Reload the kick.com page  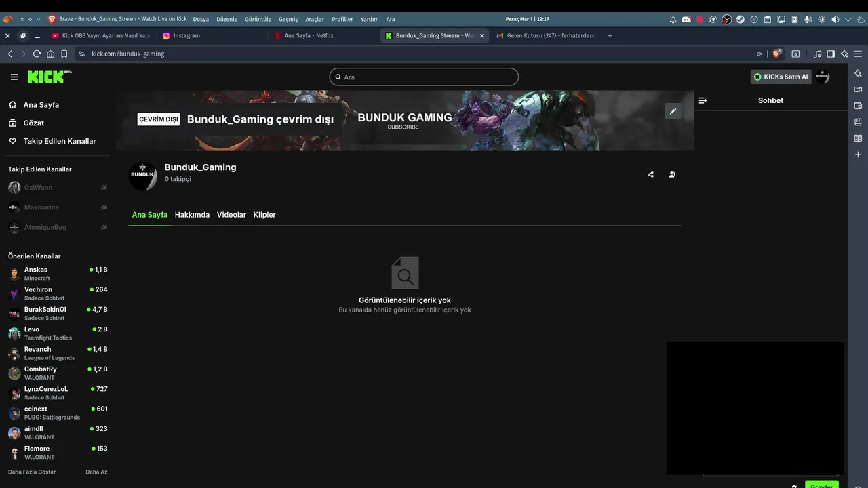tap(37, 54)
